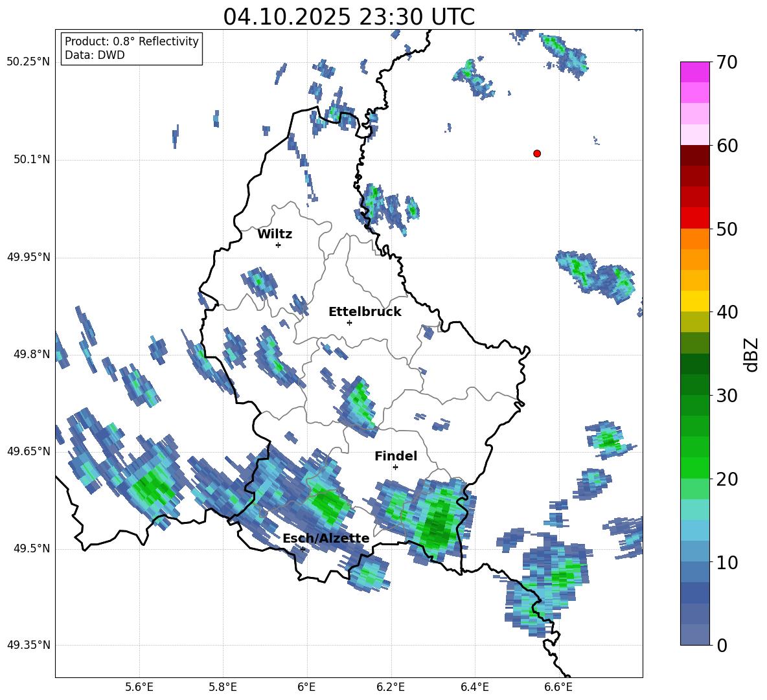
Task: Click the 70 tick label on the colorbar
Action: click(728, 63)
